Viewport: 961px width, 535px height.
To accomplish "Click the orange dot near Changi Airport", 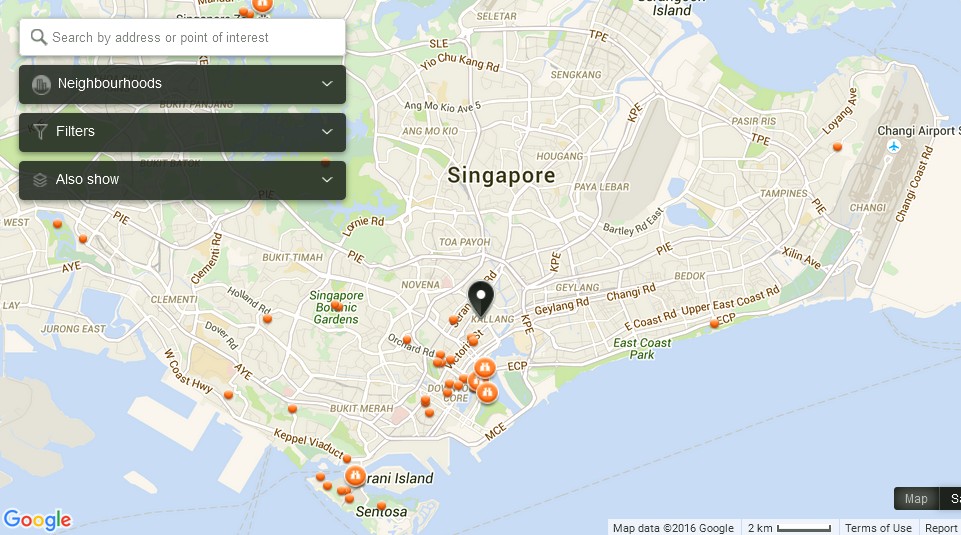I will click(837, 147).
